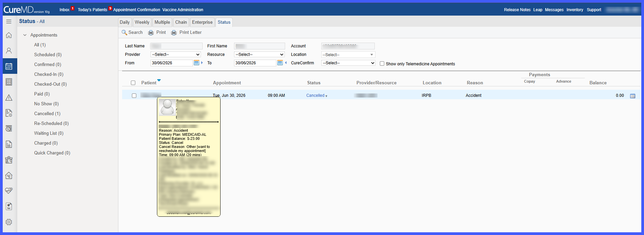
Task: Open the alert triangle icon in sidebar
Action: click(x=9, y=98)
